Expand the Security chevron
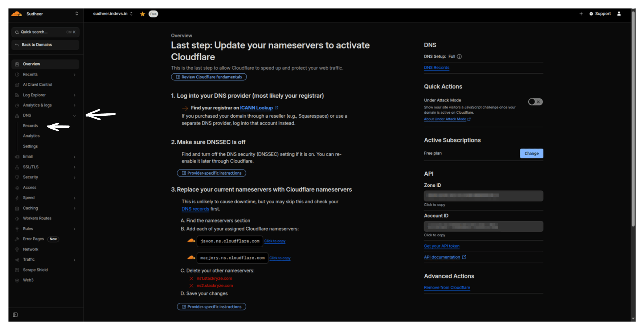The height and width of the screenshot is (330, 644). pyautogui.click(x=75, y=177)
